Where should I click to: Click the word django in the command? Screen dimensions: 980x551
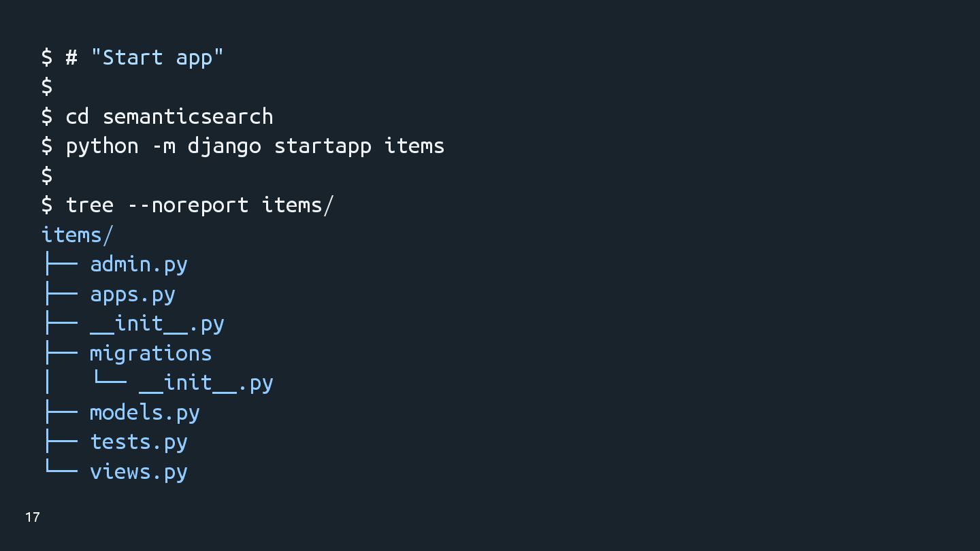click(x=225, y=146)
